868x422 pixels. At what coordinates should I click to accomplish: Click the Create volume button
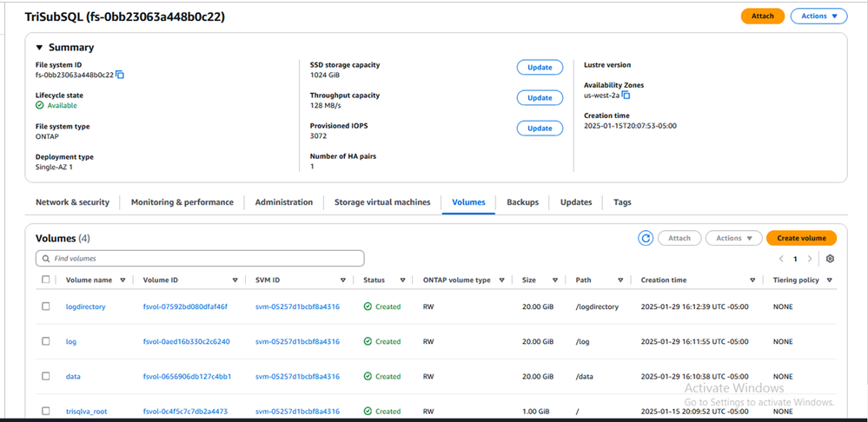(801, 238)
